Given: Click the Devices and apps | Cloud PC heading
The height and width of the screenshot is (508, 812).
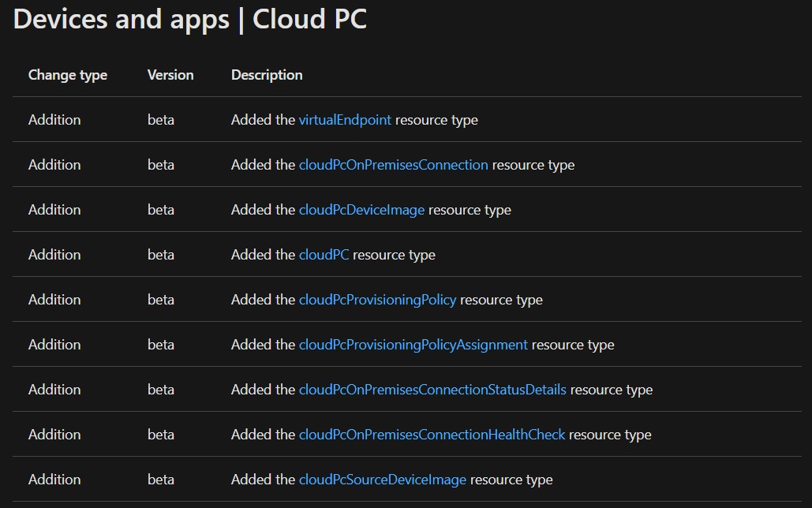Looking at the screenshot, I should click(x=189, y=19).
